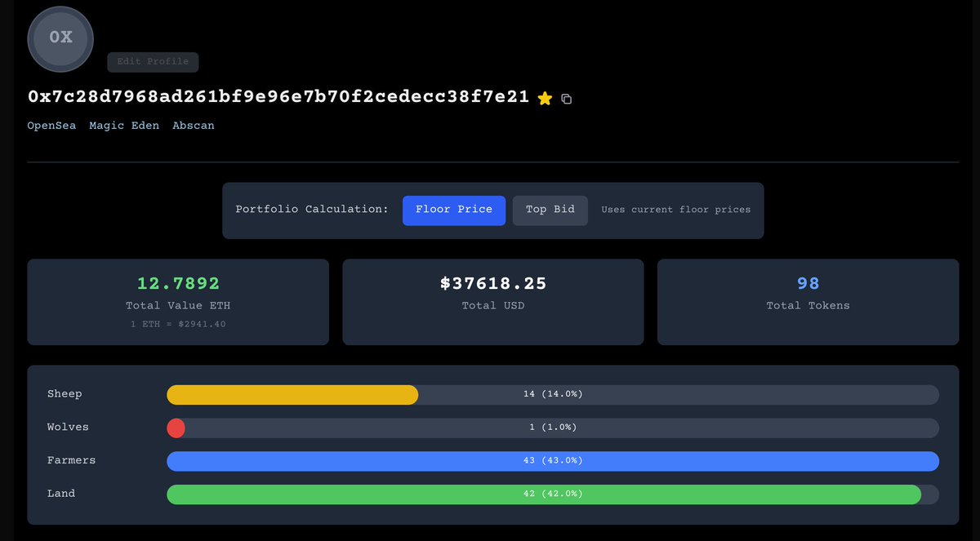Click the Farmers category label
This screenshot has height=541, width=980.
click(x=71, y=461)
